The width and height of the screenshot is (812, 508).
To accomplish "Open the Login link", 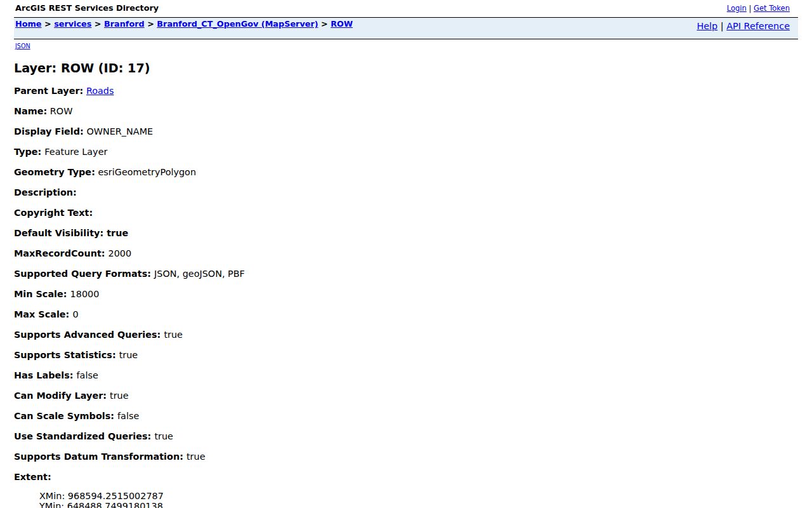I will 736,8.
